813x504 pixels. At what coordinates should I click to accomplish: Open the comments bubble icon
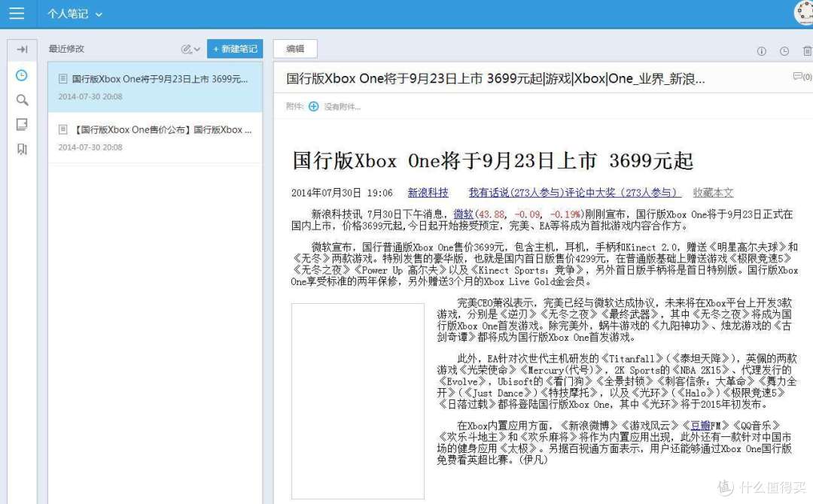coord(802,77)
